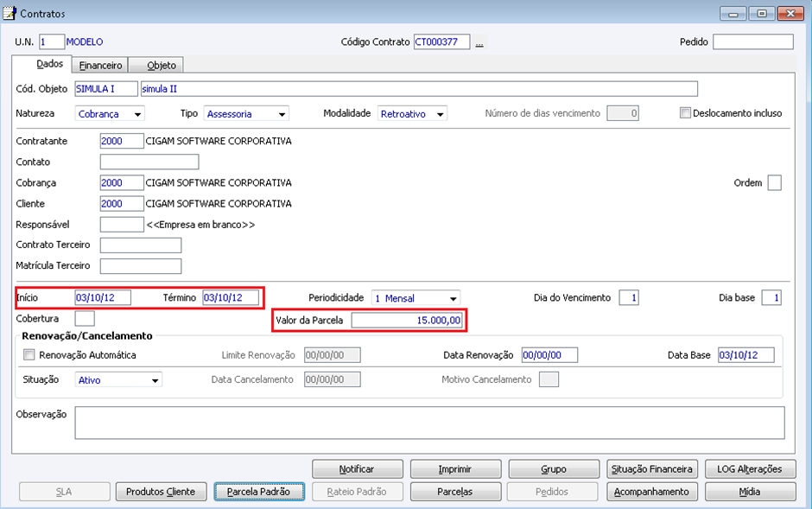Click the Imprimir button

coord(456,469)
